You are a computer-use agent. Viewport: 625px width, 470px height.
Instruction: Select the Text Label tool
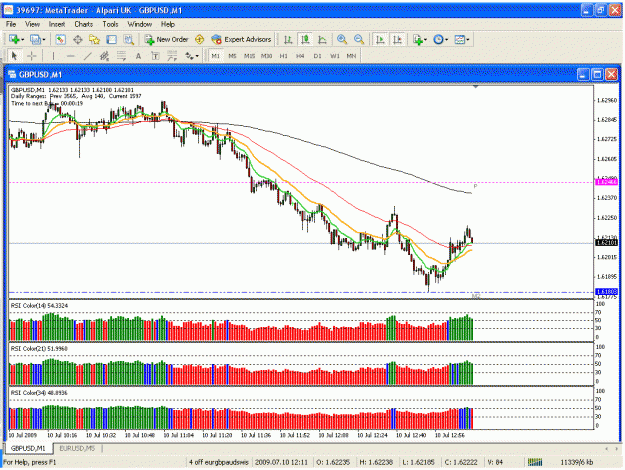pyautogui.click(x=155, y=56)
